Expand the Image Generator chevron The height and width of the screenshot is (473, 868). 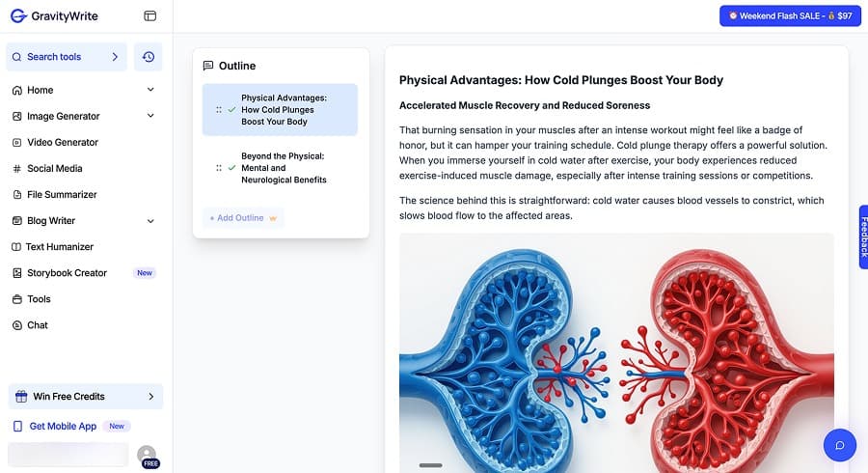point(150,116)
